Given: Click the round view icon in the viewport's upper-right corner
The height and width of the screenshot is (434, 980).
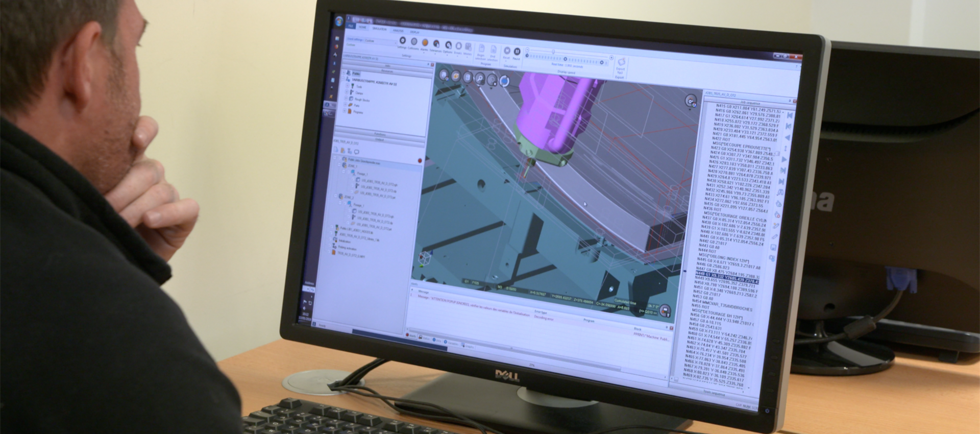Looking at the screenshot, I should coord(691,101).
